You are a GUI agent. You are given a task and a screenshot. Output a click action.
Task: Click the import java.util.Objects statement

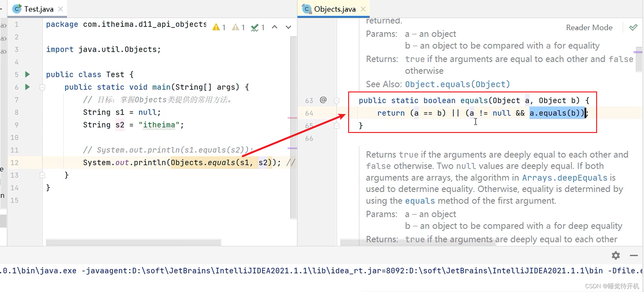104,49
